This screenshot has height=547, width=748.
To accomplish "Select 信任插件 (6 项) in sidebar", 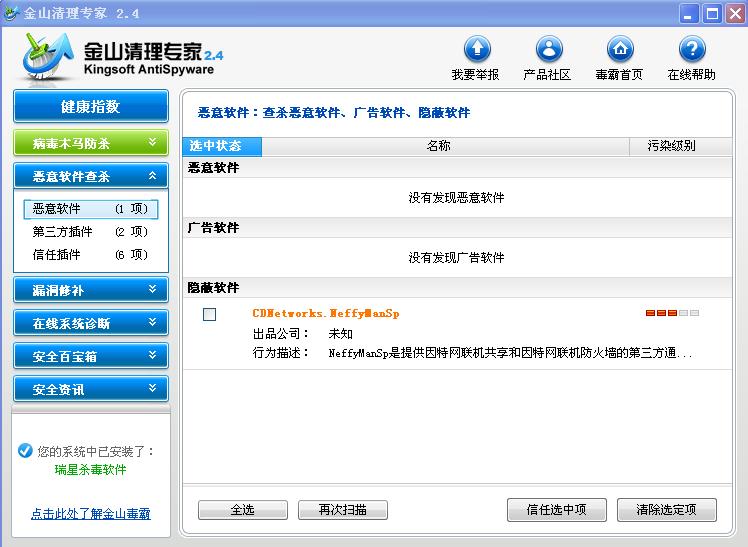I will tap(90, 255).
